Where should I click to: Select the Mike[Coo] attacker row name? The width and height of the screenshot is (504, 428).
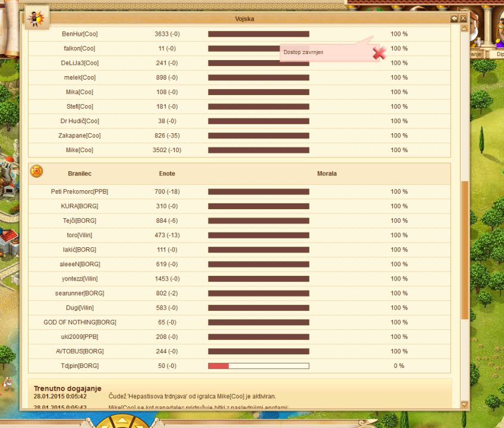tap(80, 150)
